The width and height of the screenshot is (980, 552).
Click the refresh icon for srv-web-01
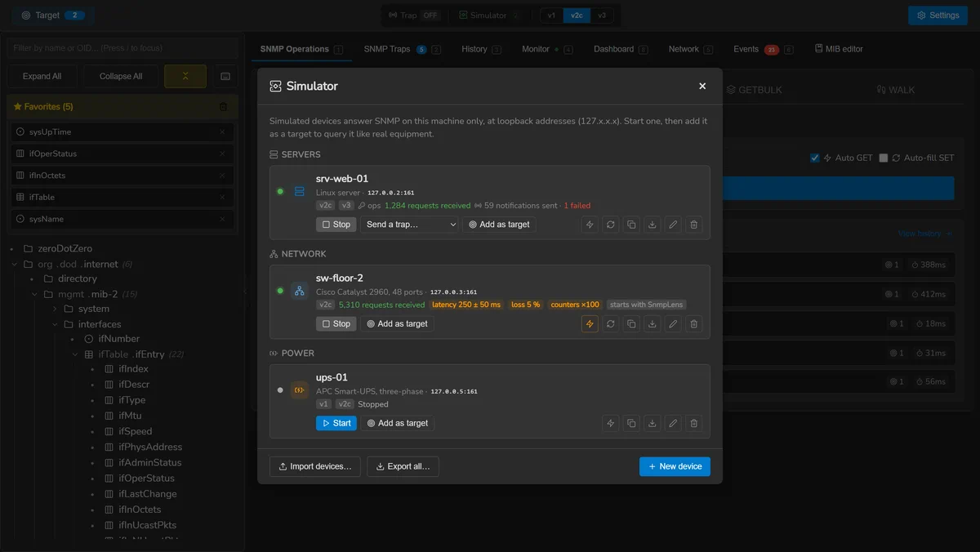point(610,225)
